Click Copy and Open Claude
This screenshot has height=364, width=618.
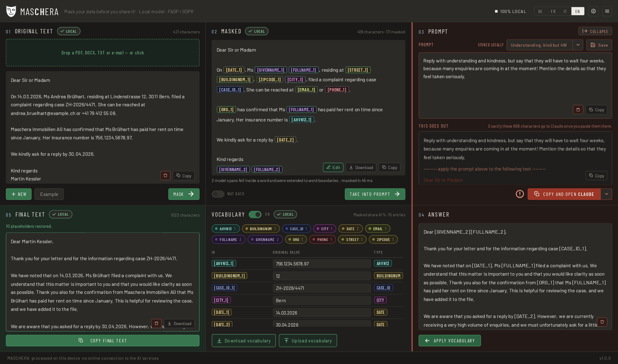pyautogui.click(x=564, y=194)
